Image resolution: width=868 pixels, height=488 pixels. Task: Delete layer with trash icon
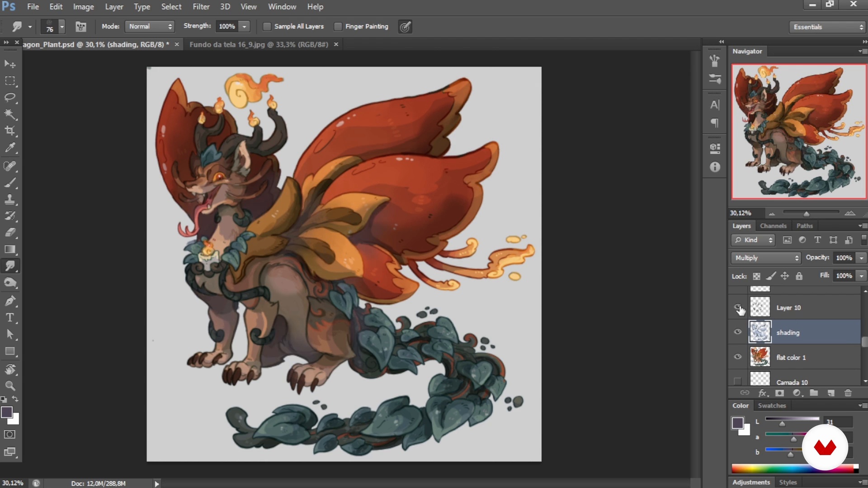848,393
